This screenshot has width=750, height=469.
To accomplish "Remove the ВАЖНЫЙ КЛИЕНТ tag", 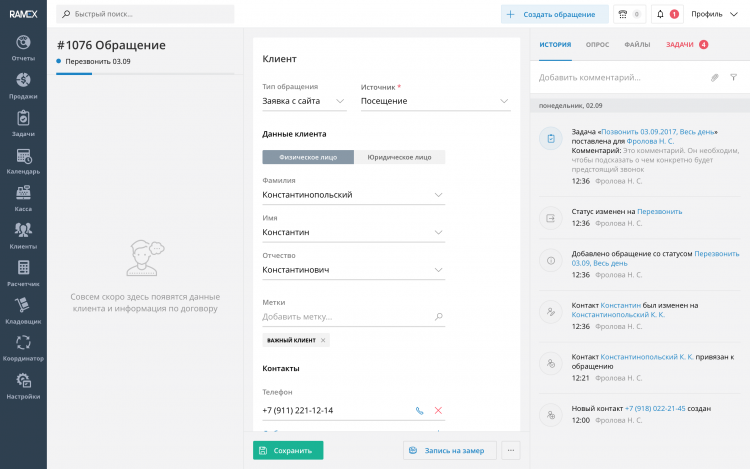I will pyautogui.click(x=323, y=341).
